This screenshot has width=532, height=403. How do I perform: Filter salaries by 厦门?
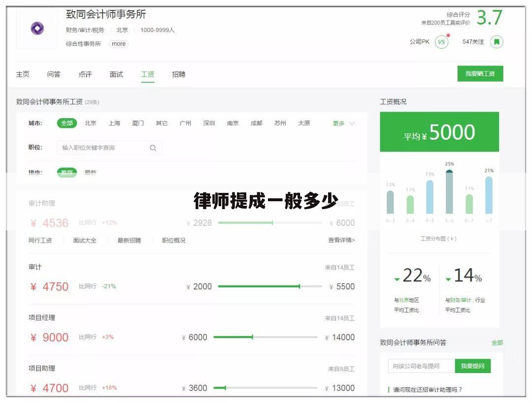click(x=138, y=123)
